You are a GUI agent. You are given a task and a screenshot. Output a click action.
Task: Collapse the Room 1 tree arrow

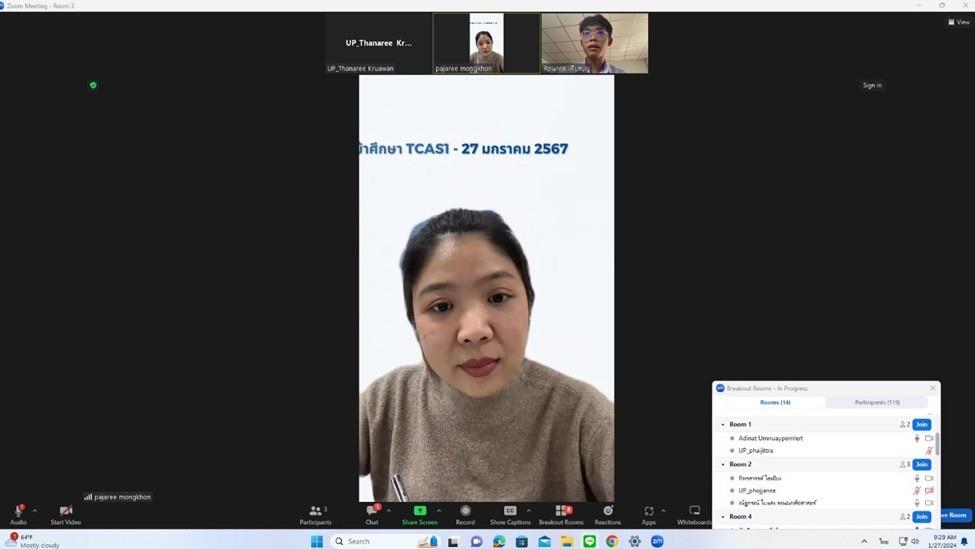point(723,425)
